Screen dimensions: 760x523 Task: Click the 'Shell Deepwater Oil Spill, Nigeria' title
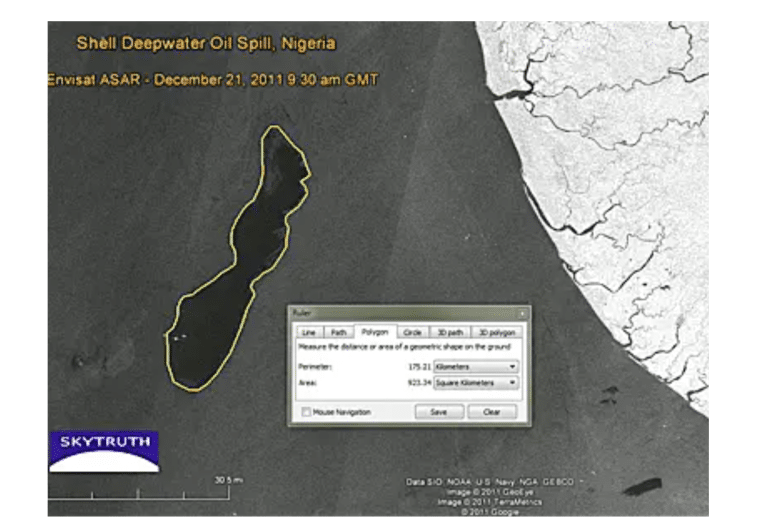pos(206,43)
